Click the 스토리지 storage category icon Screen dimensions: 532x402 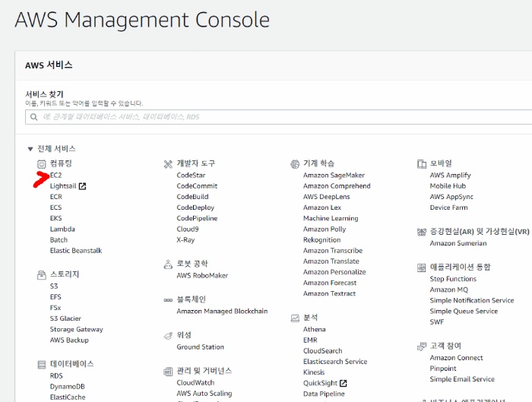41,275
